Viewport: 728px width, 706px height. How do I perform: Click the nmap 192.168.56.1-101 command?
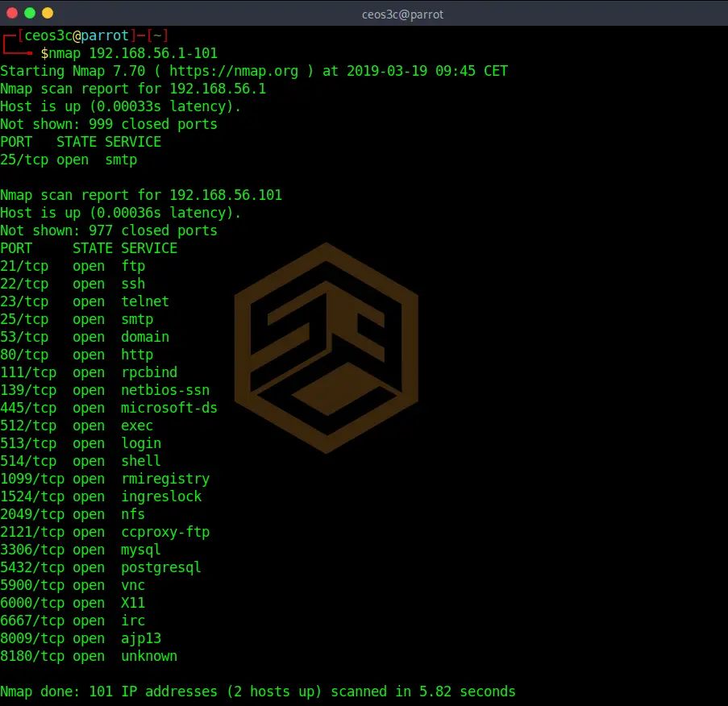(133, 53)
